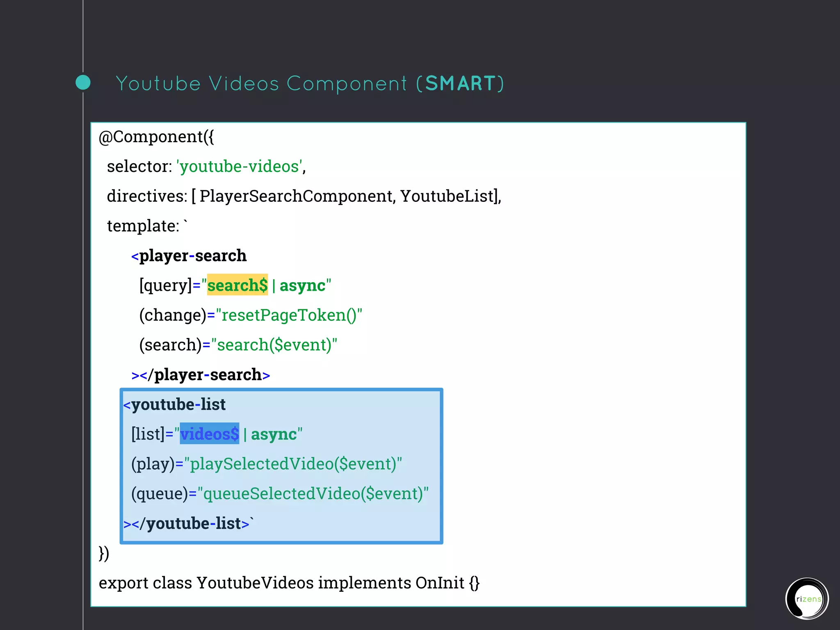Click the opening '<player-search' tag

[189, 256]
